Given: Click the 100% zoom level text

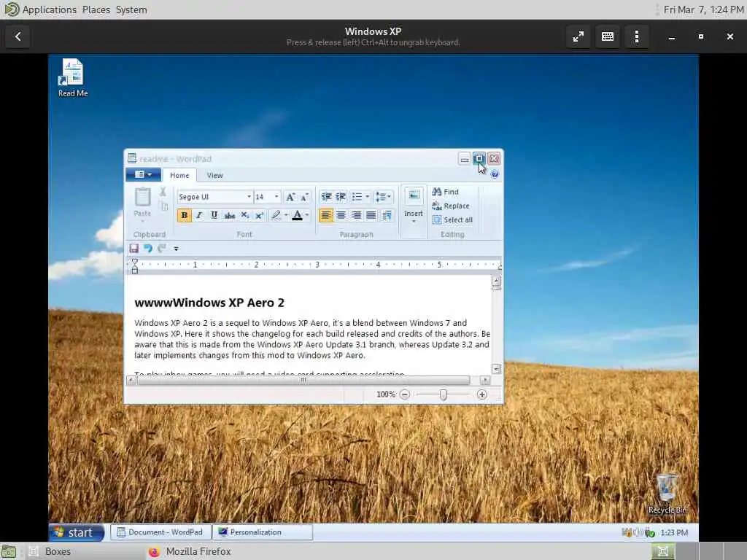Looking at the screenshot, I should 386,394.
